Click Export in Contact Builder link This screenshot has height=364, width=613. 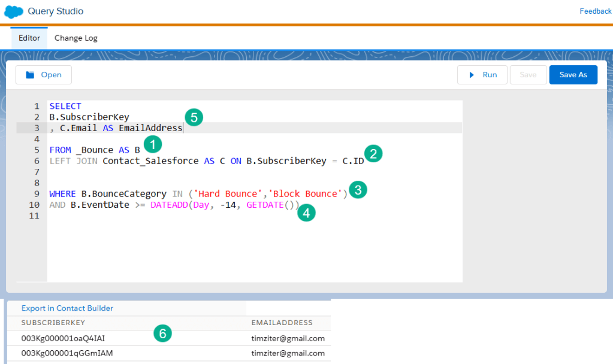point(67,308)
